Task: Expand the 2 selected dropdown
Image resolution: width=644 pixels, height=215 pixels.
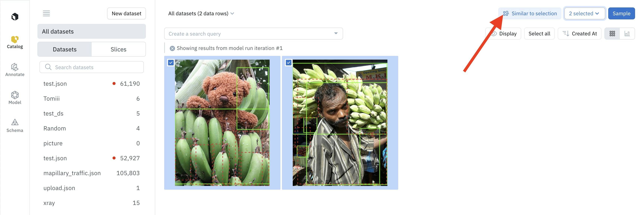Action: pyautogui.click(x=585, y=13)
